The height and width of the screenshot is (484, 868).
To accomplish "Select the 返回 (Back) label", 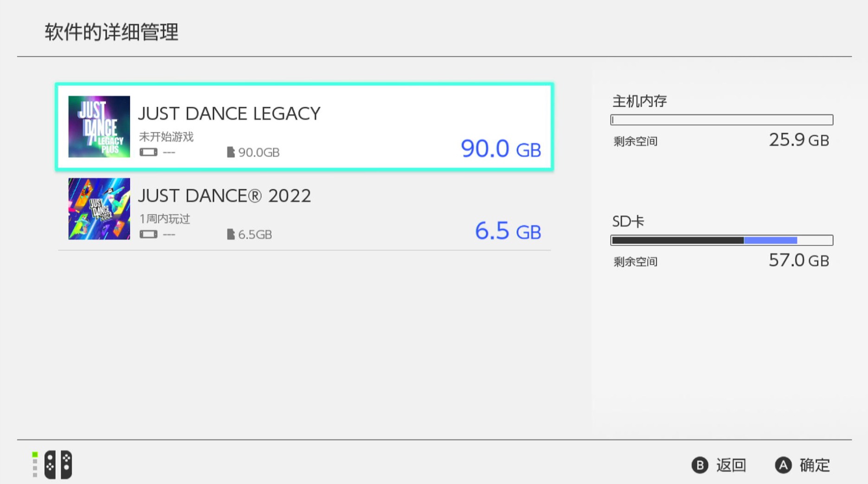I will coord(731,465).
